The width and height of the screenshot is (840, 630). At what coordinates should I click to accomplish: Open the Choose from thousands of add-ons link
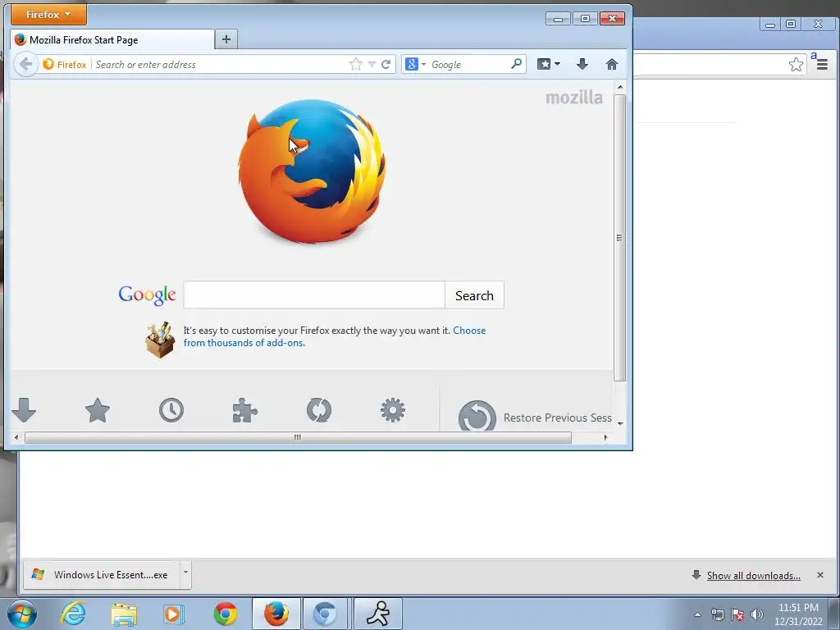tap(335, 336)
